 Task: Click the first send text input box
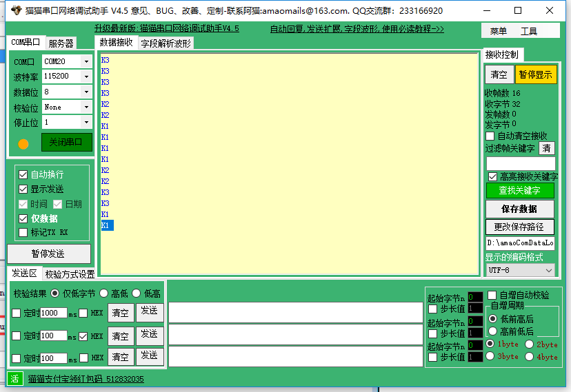point(295,312)
